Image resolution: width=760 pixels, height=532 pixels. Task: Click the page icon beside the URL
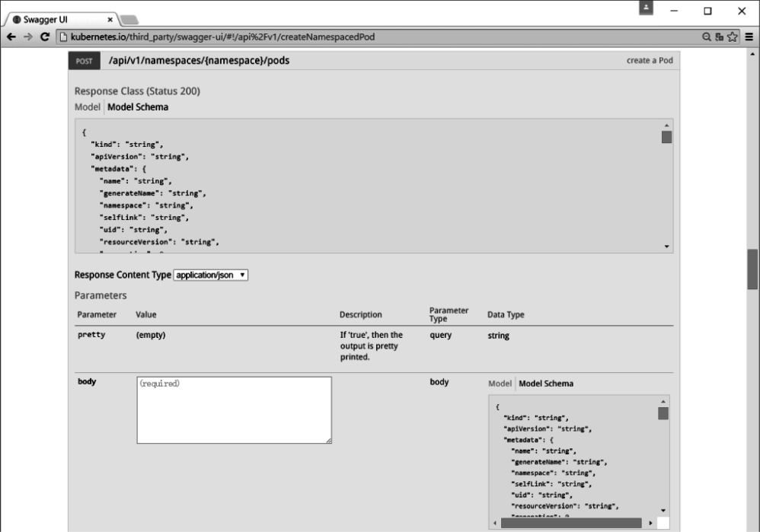(x=63, y=37)
